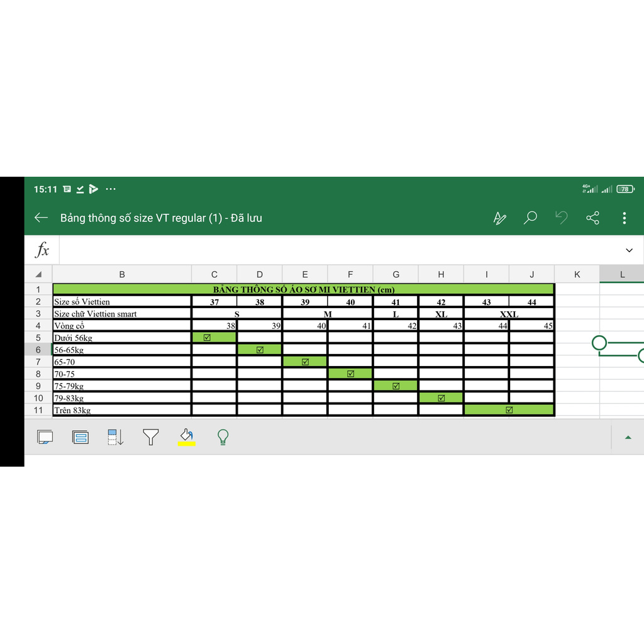
Task: Toggle the checkbox in the 70-75 row
Action: 350,374
